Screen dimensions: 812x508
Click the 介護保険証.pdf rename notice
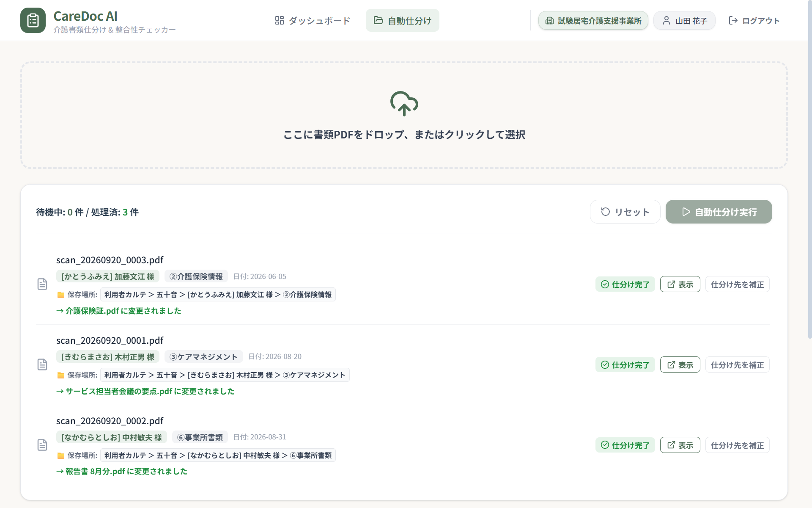(x=119, y=311)
